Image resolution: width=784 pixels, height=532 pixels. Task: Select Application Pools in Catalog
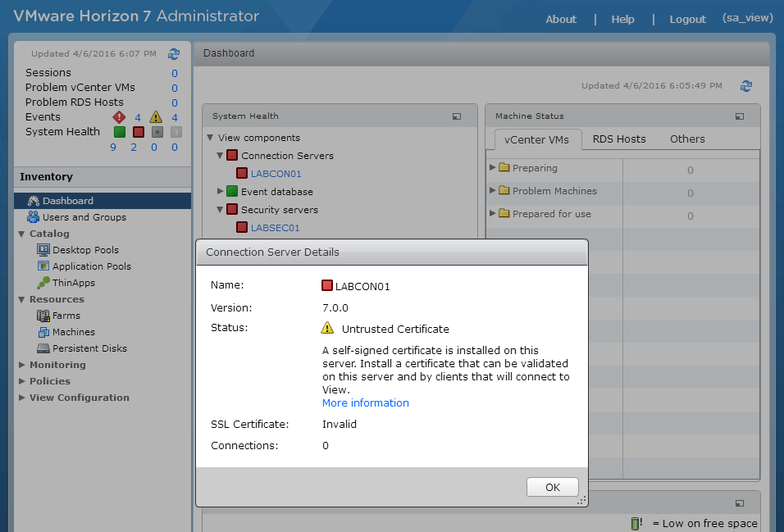[92, 266]
